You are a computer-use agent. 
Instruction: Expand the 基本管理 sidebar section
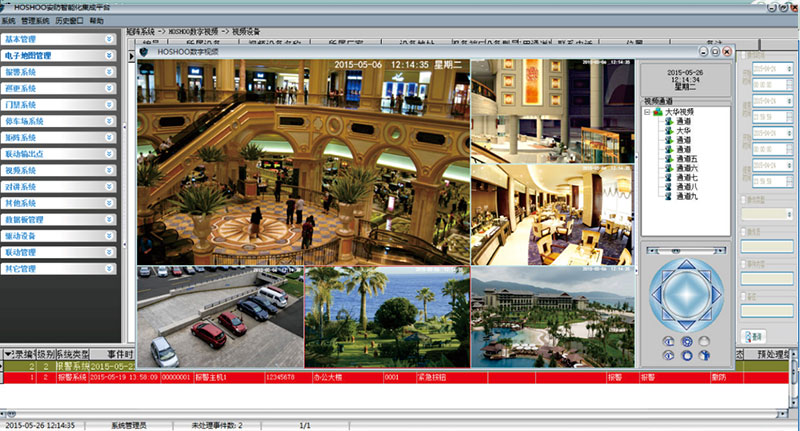(109, 39)
